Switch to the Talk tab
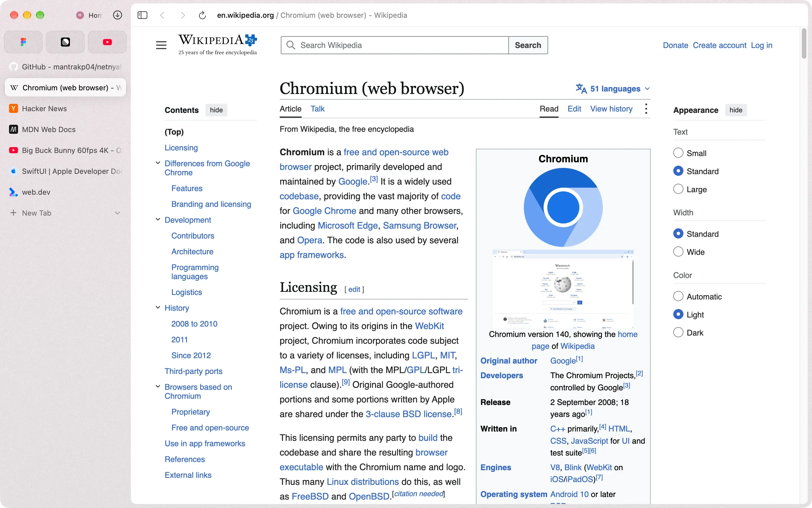The width and height of the screenshot is (812, 508). click(317, 109)
